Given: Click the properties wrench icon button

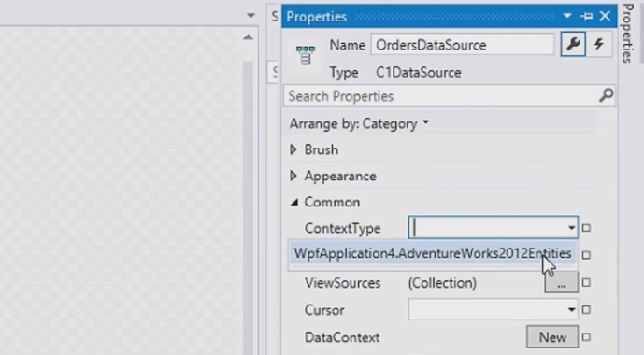Looking at the screenshot, I should pos(573,44).
